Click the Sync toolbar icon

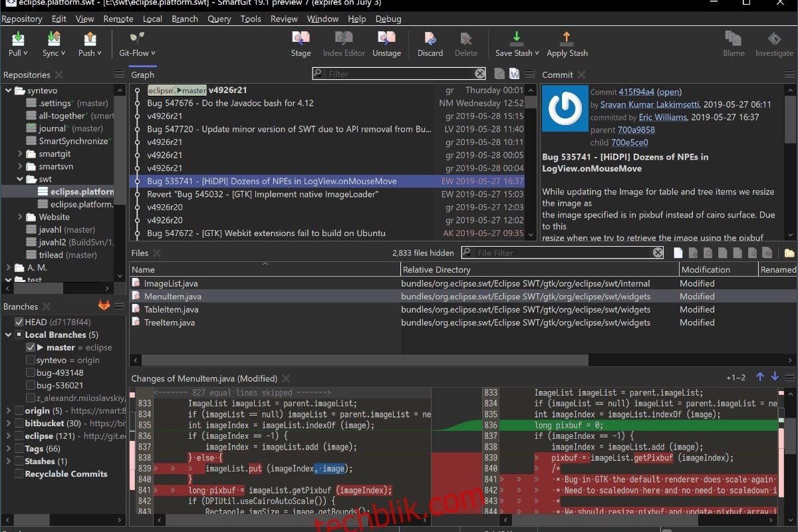[x=53, y=39]
